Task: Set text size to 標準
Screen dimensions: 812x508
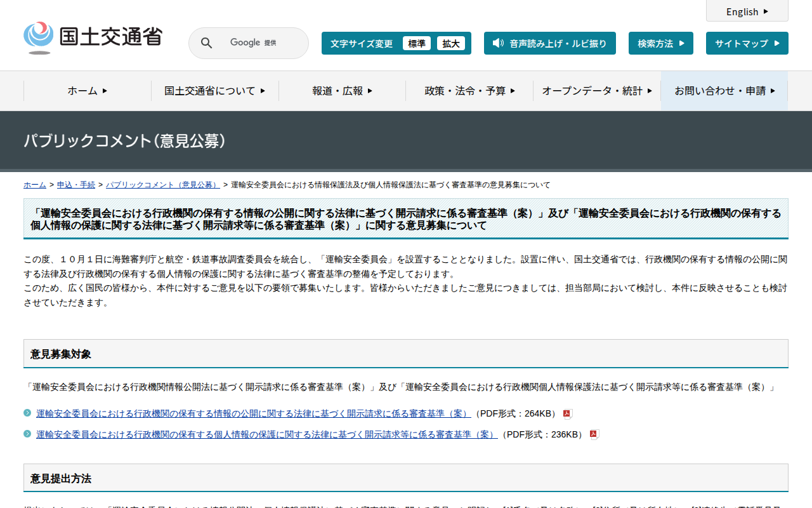Action: tap(416, 43)
